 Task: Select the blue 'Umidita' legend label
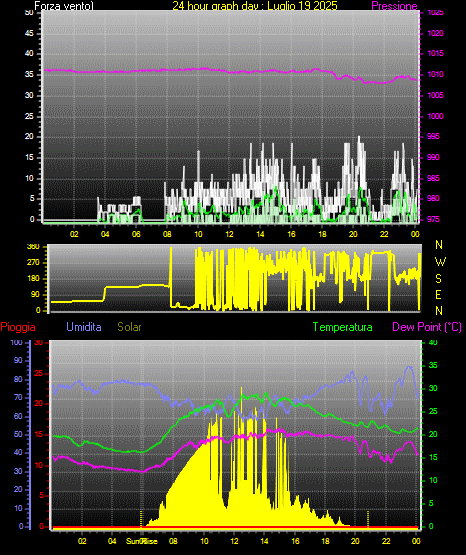click(x=84, y=327)
